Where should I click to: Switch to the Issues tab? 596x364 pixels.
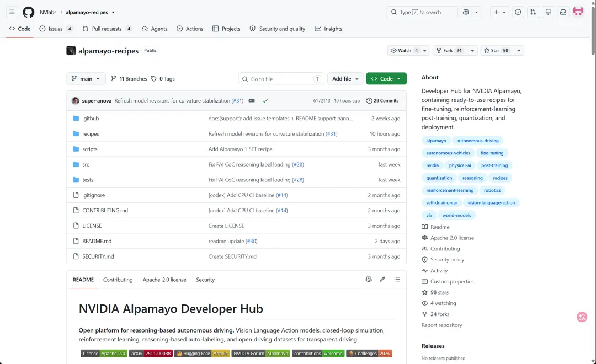(x=56, y=29)
